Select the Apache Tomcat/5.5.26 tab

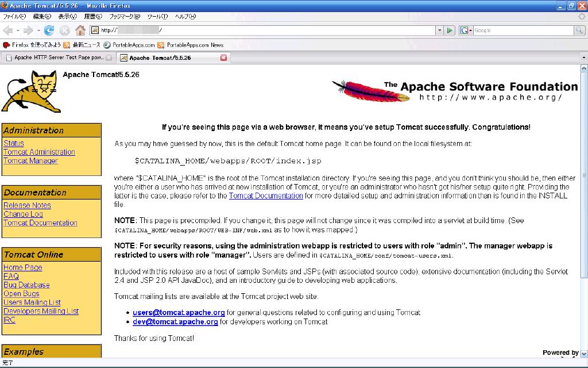pyautogui.click(x=173, y=58)
